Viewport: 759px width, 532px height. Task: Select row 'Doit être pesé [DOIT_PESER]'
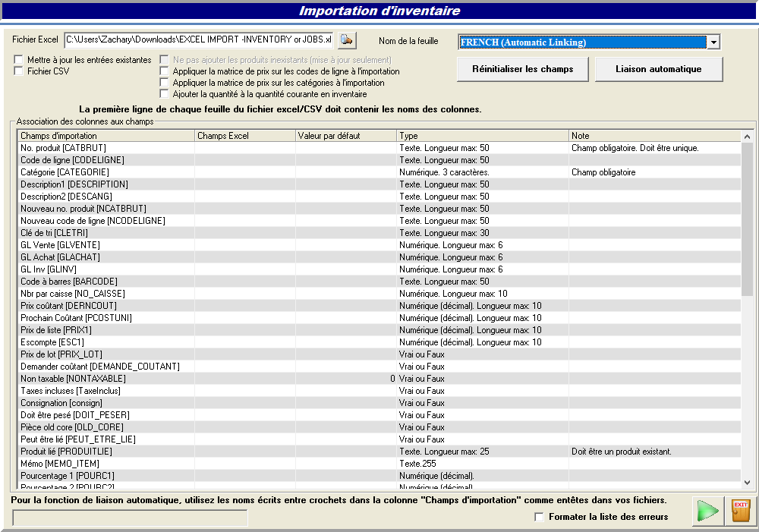[379, 415]
